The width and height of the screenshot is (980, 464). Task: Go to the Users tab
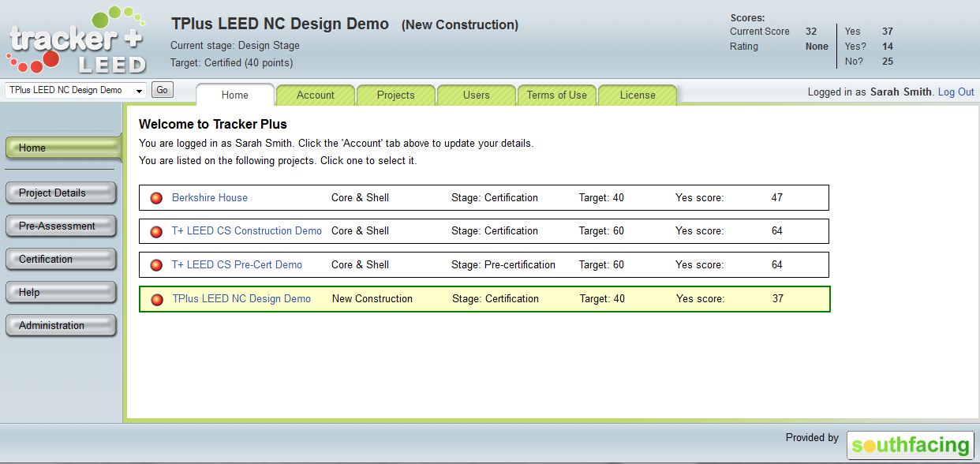pyautogui.click(x=476, y=95)
